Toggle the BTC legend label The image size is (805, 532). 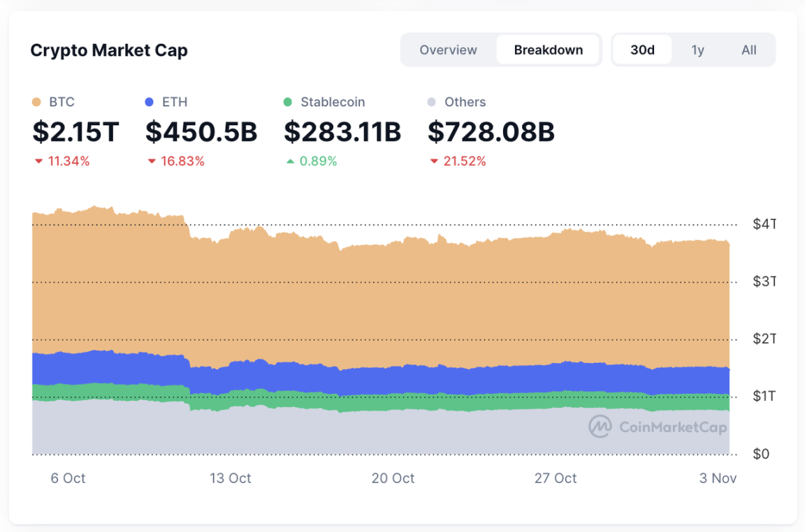61,102
